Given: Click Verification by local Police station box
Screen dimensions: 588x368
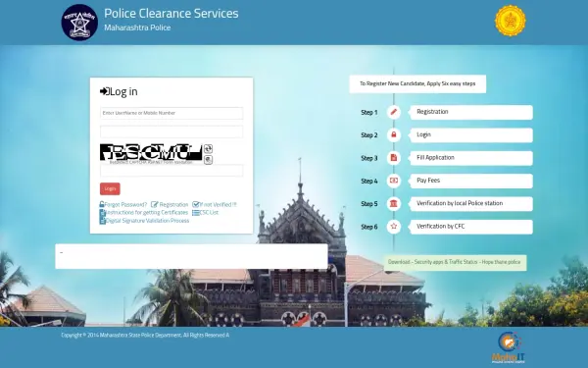Looking at the screenshot, I should coord(471,204).
